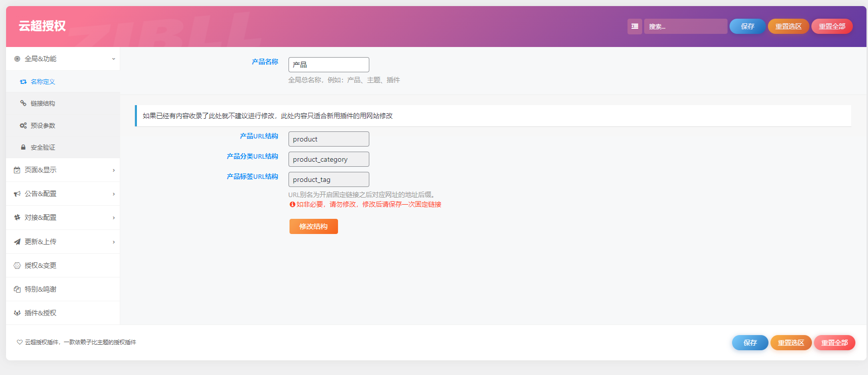Collapse the 全局&功能 section chevron
The height and width of the screenshot is (375, 868).
pyautogui.click(x=113, y=59)
